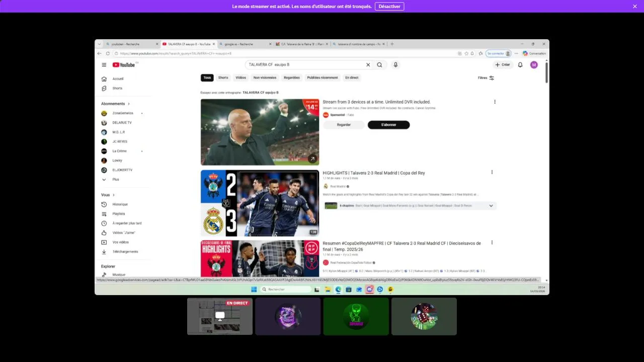Open File Explorer from the taskbar

(x=328, y=289)
